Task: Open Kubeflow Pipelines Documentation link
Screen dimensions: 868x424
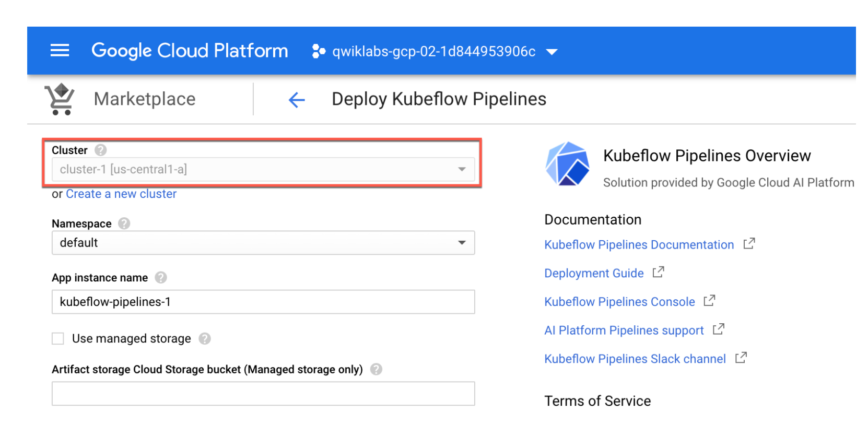Action: [639, 245]
